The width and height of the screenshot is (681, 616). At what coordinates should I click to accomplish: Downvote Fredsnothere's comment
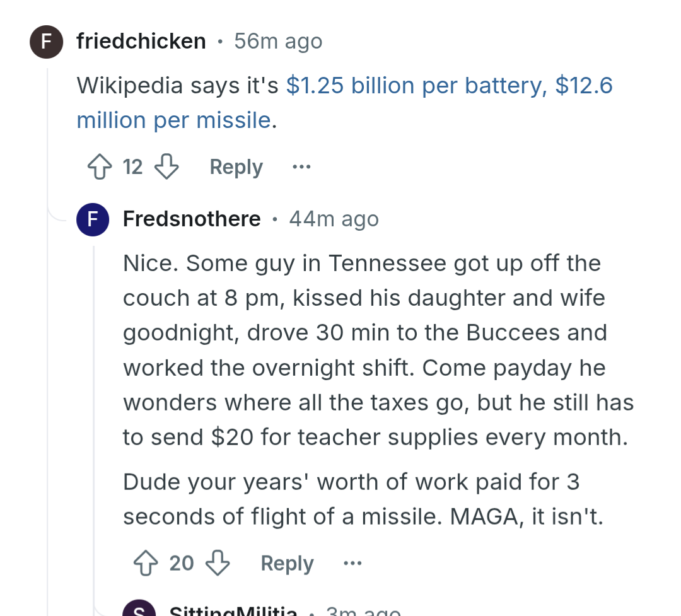(217, 563)
